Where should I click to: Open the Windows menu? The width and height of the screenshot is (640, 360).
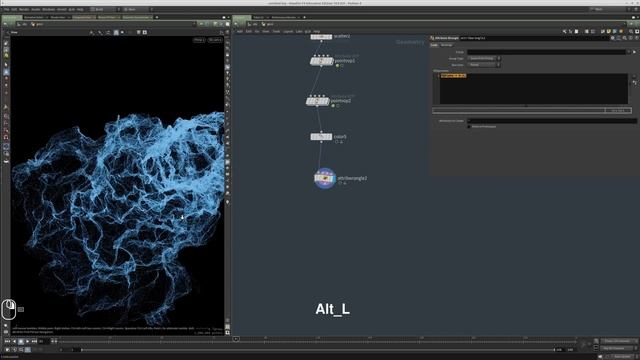pos(49,9)
